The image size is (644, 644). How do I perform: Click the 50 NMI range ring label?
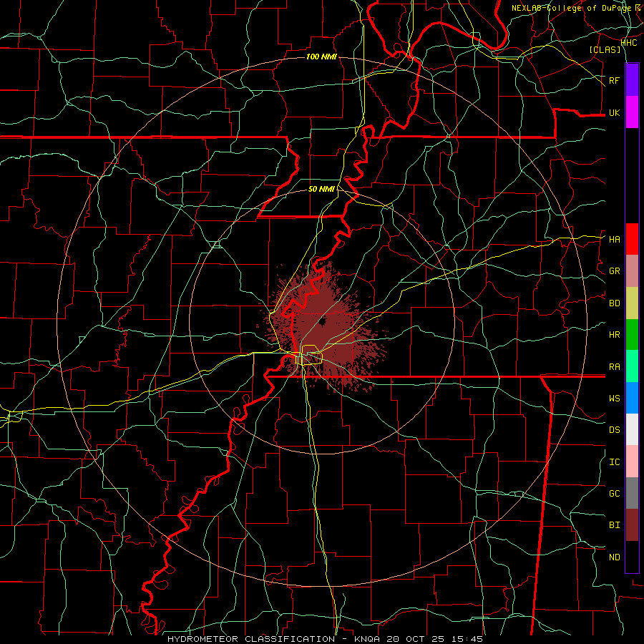(x=321, y=189)
